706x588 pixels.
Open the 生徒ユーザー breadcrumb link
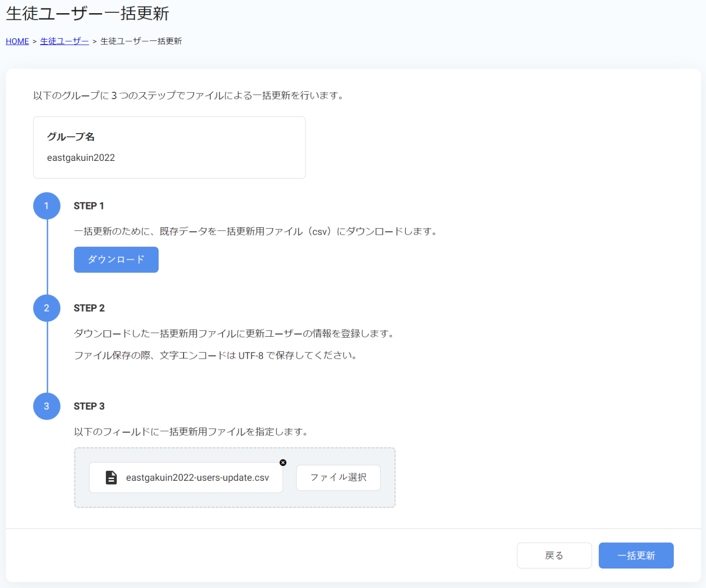[64, 41]
